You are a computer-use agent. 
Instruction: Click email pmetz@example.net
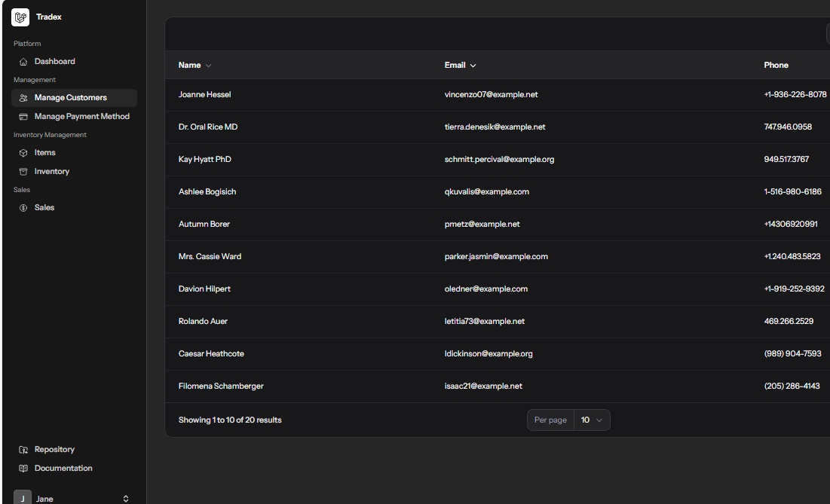click(x=482, y=224)
